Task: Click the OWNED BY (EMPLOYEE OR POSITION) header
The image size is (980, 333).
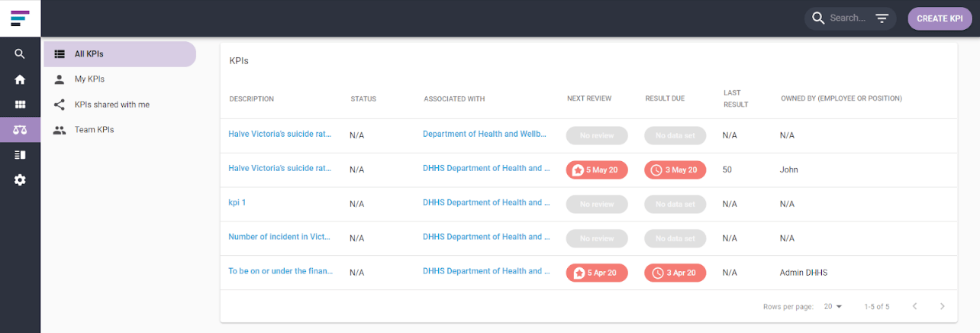Action: (841, 99)
